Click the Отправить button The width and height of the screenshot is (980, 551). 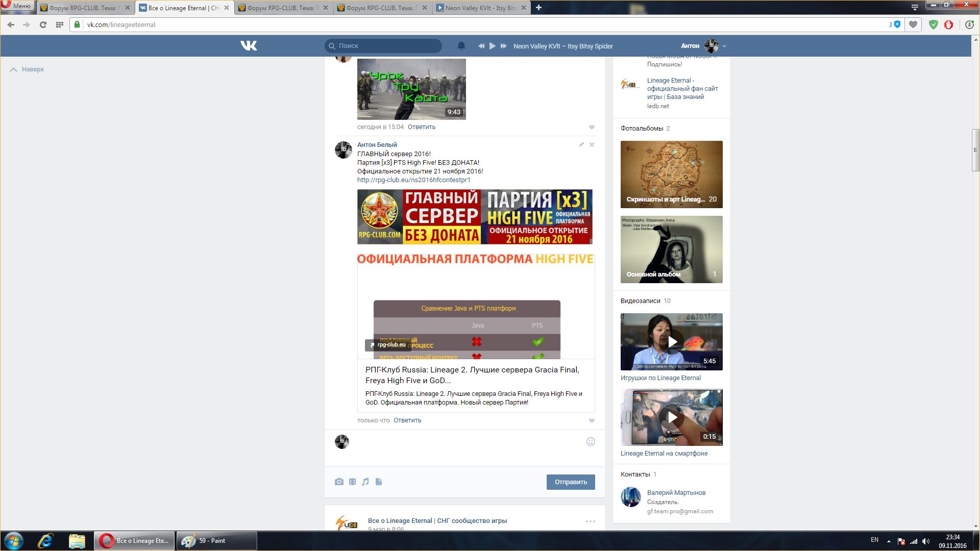click(570, 482)
